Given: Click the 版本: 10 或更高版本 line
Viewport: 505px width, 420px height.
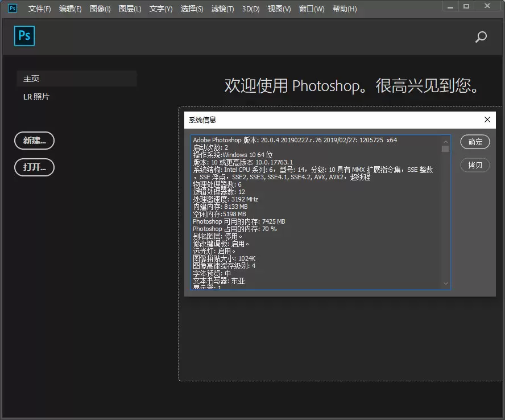Looking at the screenshot, I should pos(243,162).
